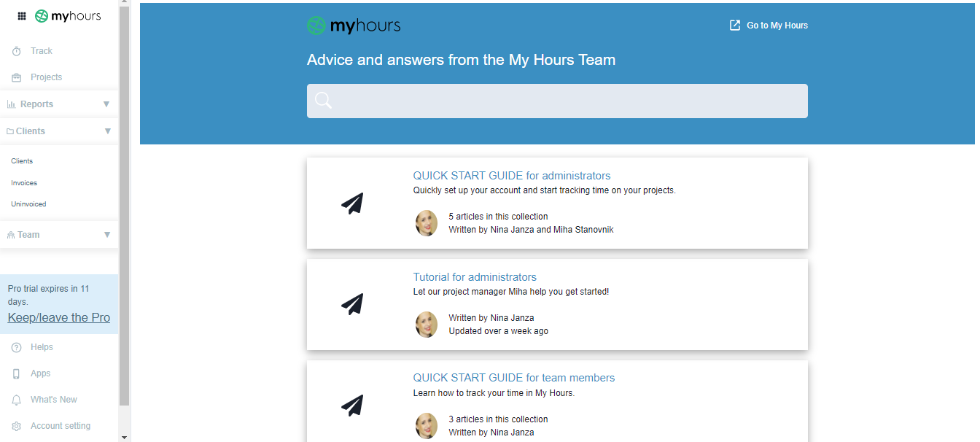Click paper plane icon for team members guide

point(352,406)
